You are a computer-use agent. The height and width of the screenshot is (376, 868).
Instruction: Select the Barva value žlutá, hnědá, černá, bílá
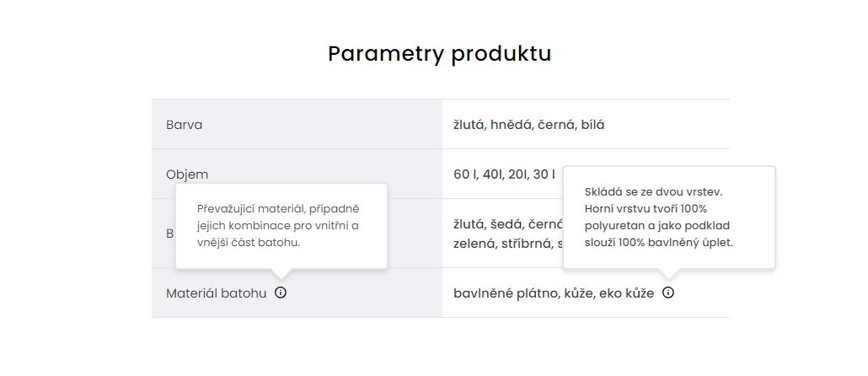528,125
